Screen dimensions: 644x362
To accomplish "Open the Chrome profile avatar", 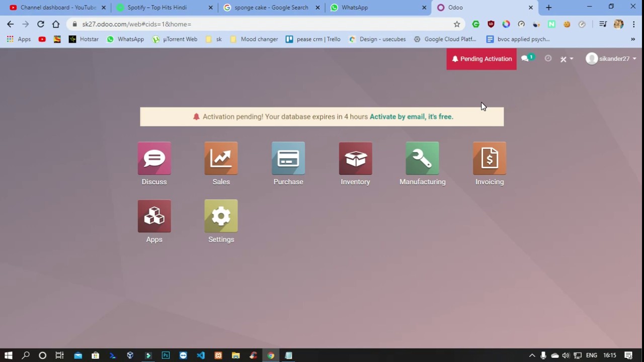I will click(x=619, y=24).
